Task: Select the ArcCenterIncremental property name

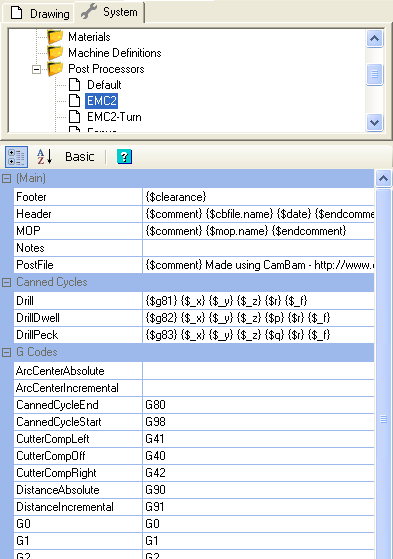Action: point(78,388)
